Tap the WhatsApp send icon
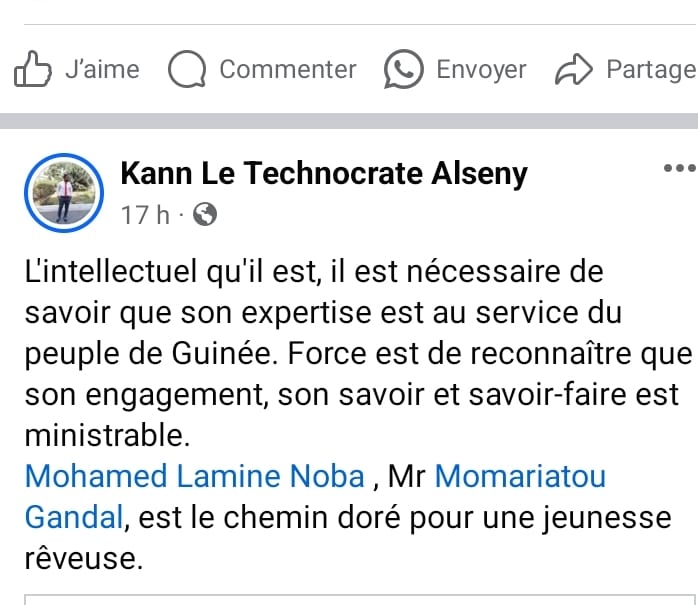Screen dimensions: 698x605 tap(403, 69)
